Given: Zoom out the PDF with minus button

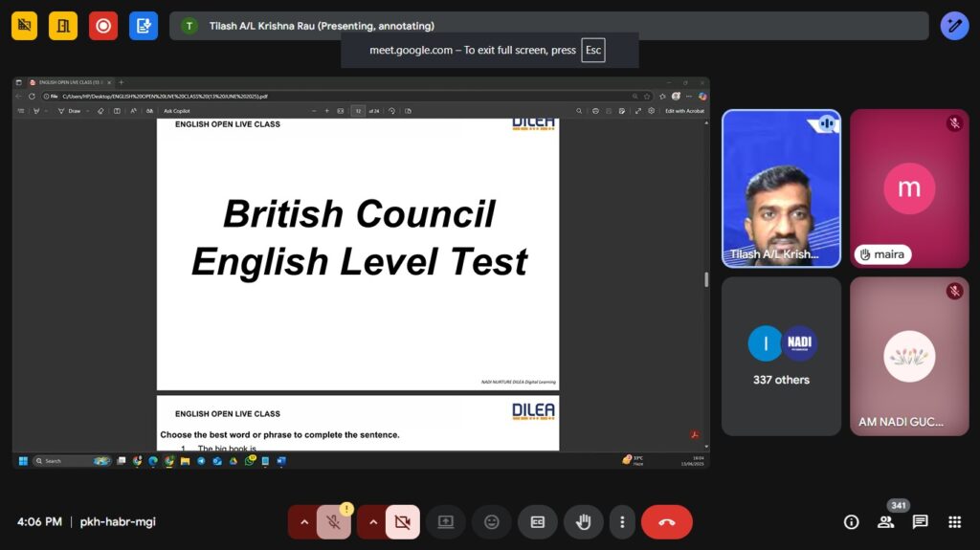Looking at the screenshot, I should pos(314,111).
